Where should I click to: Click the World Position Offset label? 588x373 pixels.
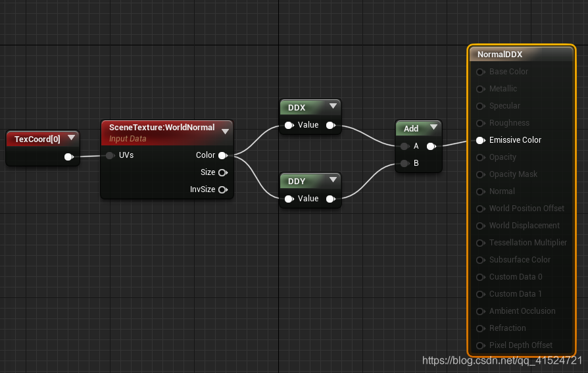pos(526,209)
